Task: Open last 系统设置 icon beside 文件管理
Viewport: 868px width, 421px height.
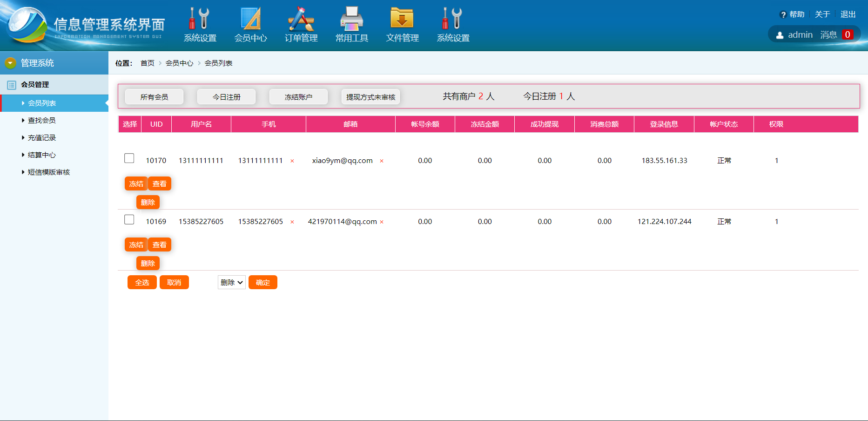Action: click(x=453, y=19)
